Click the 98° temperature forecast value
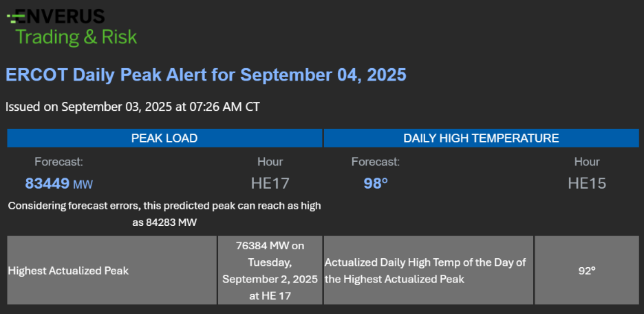 coord(376,184)
